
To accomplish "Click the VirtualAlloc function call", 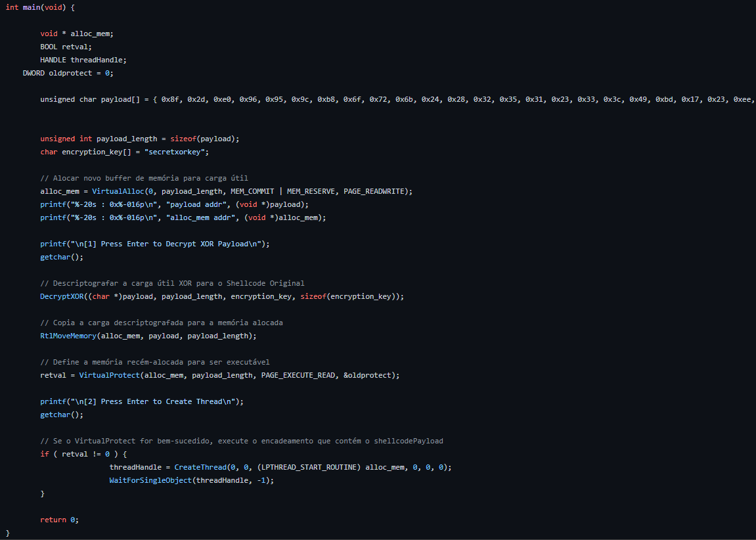I will [118, 191].
